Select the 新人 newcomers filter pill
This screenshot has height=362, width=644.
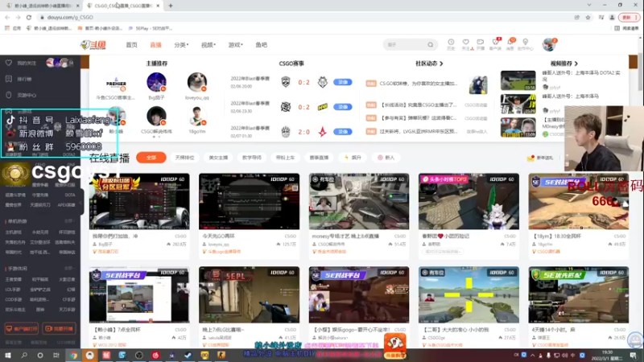386,158
